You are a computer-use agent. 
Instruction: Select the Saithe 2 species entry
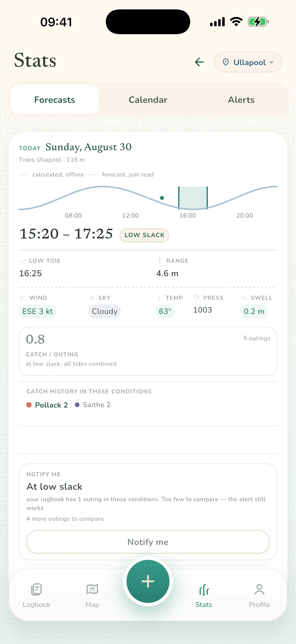point(93,405)
